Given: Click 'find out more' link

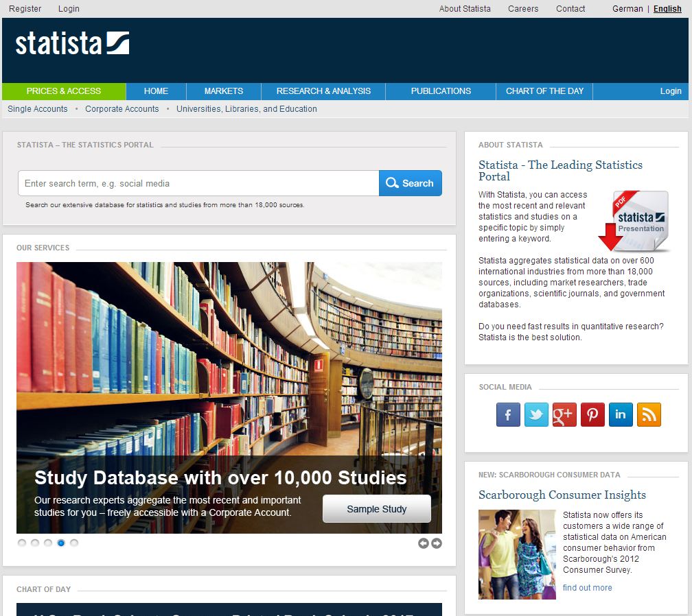Looking at the screenshot, I should click(588, 588).
